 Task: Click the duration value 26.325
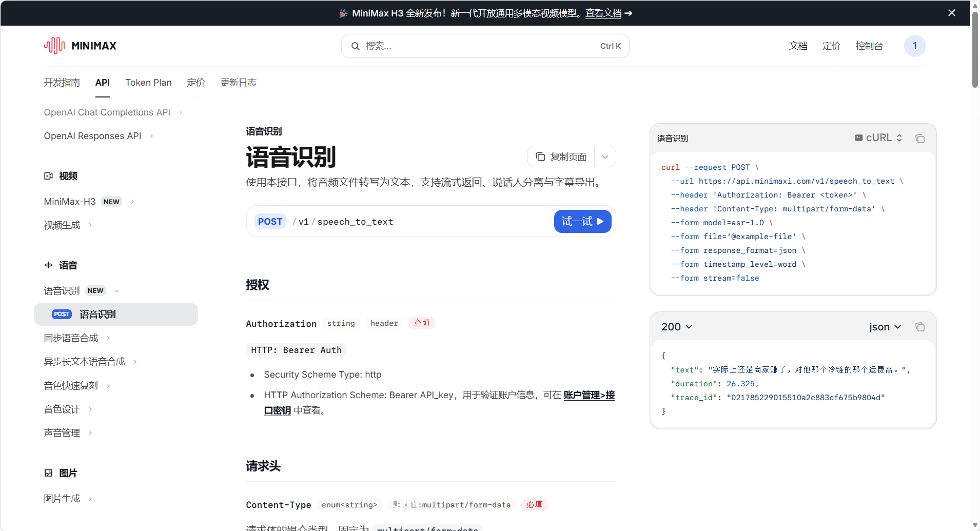(x=740, y=384)
